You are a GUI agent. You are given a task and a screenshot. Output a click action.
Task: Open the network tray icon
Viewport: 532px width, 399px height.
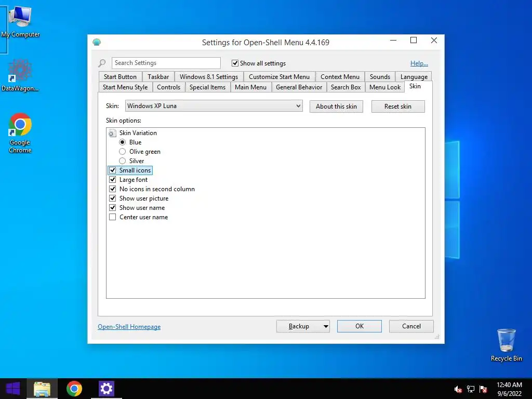coord(471,389)
